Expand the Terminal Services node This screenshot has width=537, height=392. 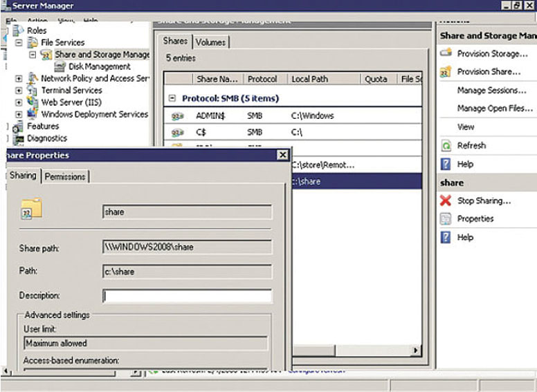[x=19, y=91]
